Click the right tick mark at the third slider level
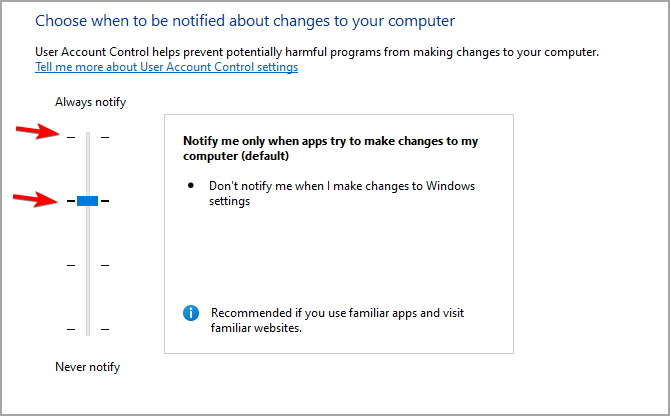670x416 pixels. coord(105,265)
